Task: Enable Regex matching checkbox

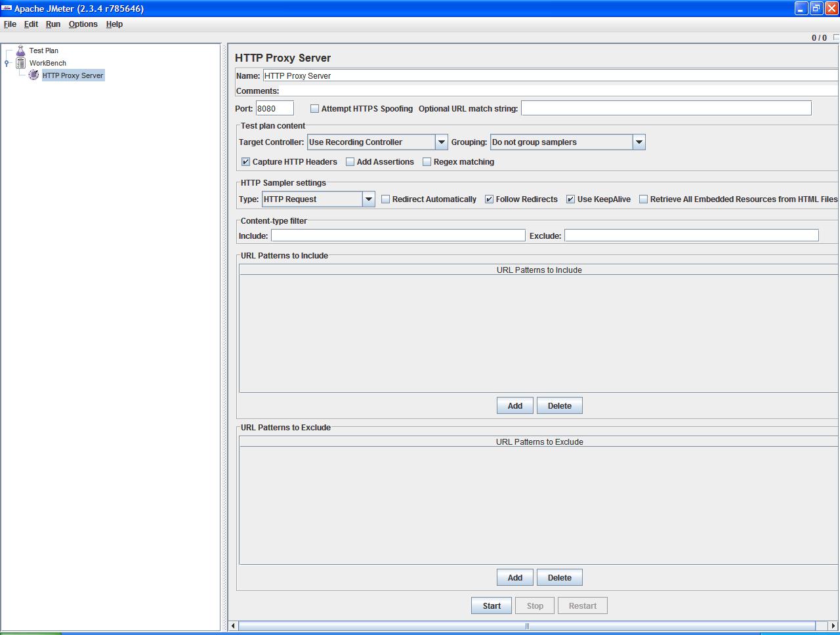Action: [x=427, y=162]
